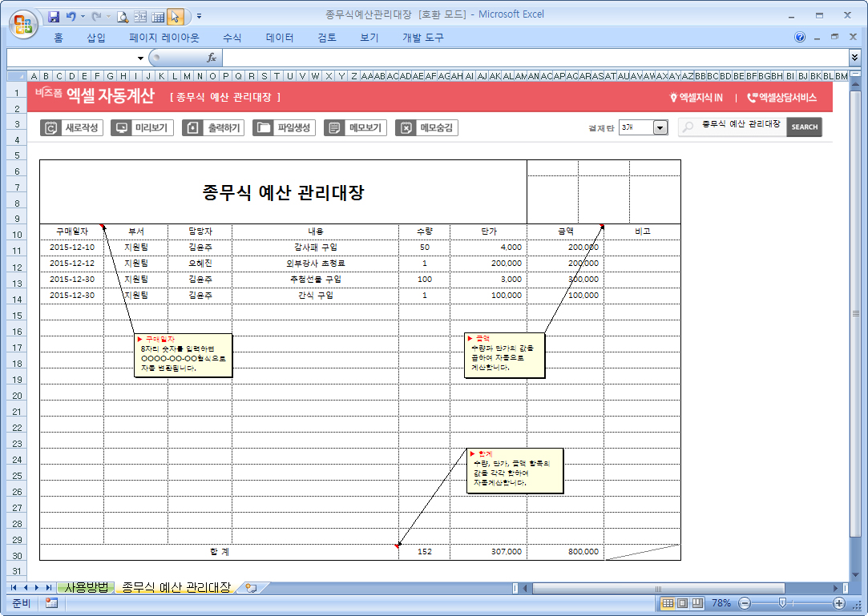Open the 데이터 ribbon tab
Screen dimensions: 868x616
(x=280, y=38)
